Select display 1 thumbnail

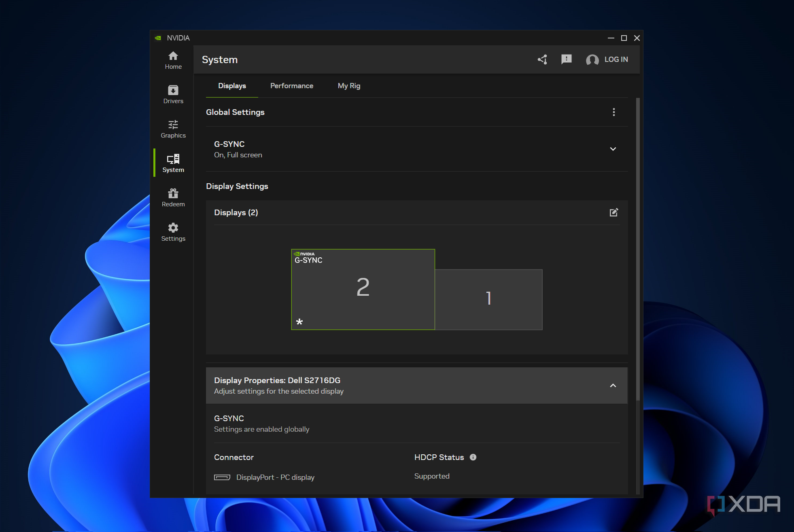coord(488,299)
